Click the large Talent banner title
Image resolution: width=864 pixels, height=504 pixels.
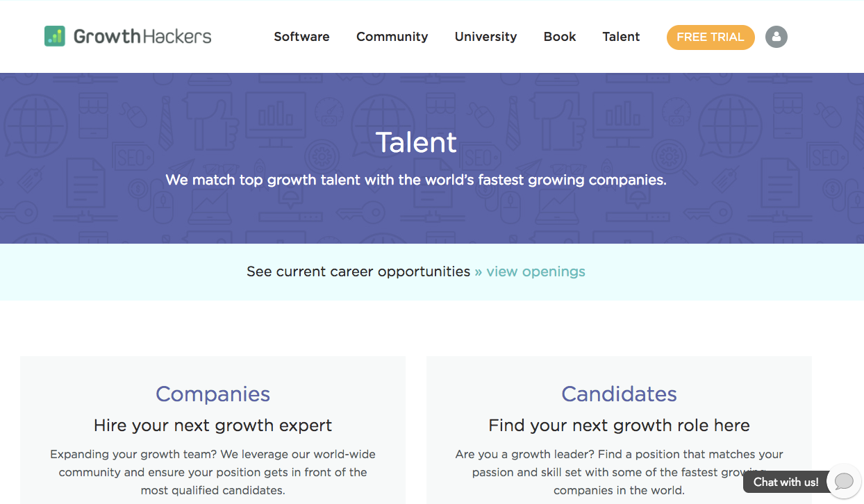pyautogui.click(x=416, y=142)
